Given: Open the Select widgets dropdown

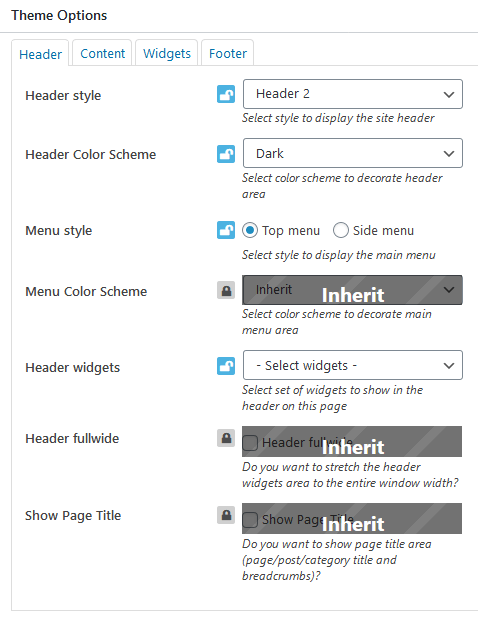Looking at the screenshot, I should point(352,365).
